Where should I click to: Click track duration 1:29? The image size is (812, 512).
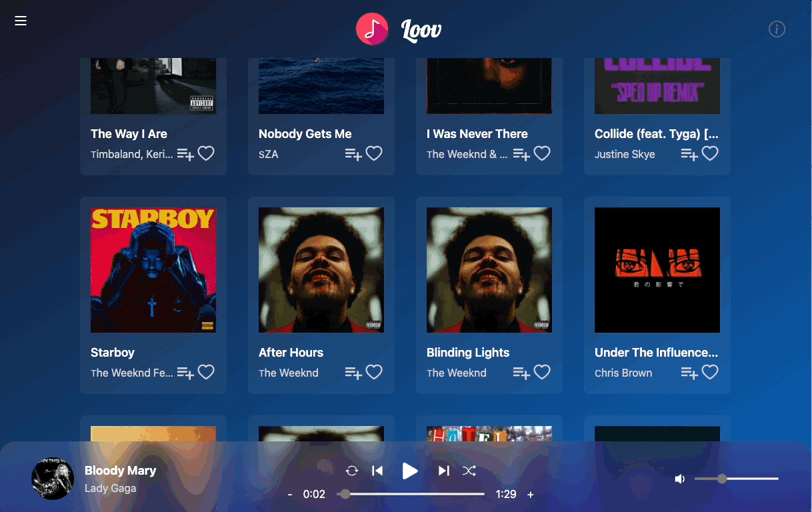pos(507,495)
